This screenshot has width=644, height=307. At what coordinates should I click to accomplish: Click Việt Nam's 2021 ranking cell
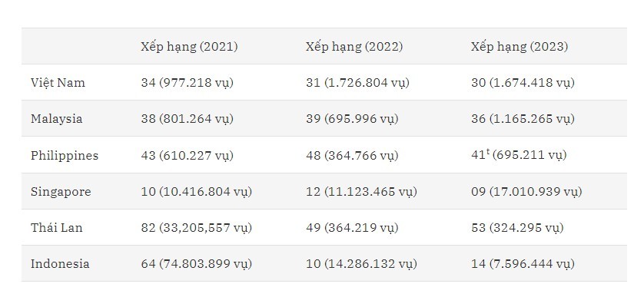(188, 83)
